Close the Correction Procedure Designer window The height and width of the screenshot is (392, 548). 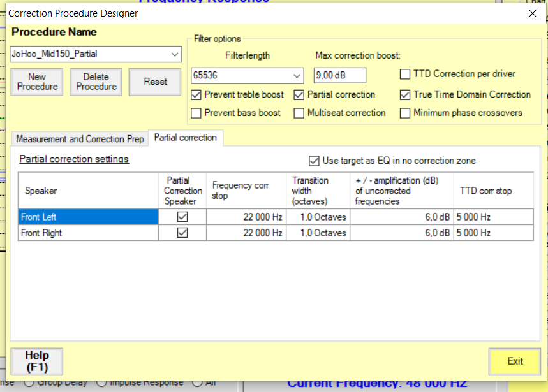point(533,13)
